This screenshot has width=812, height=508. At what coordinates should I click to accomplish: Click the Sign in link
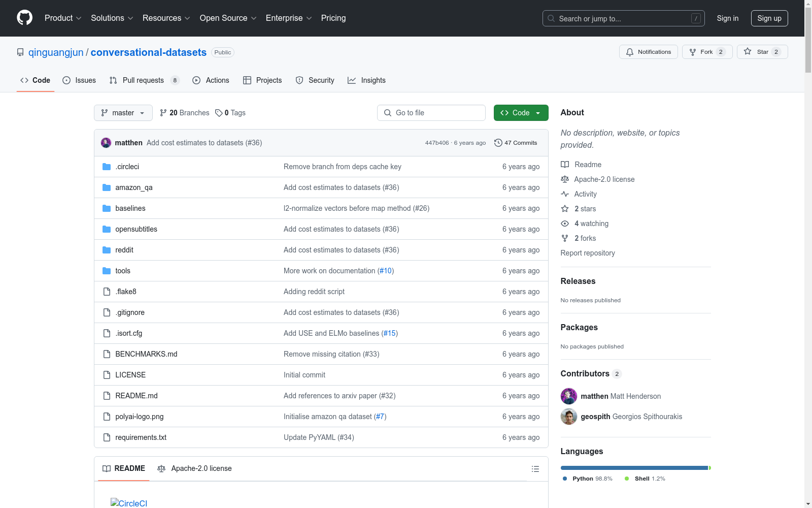pos(728,18)
